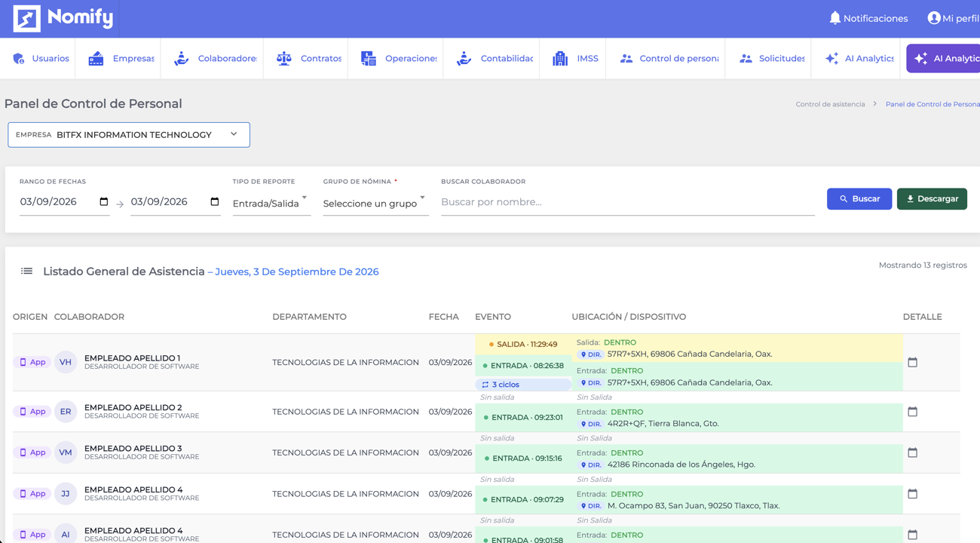Viewport: 980px width, 543px height.
Task: Click the ER avatar
Action: [x=66, y=412]
